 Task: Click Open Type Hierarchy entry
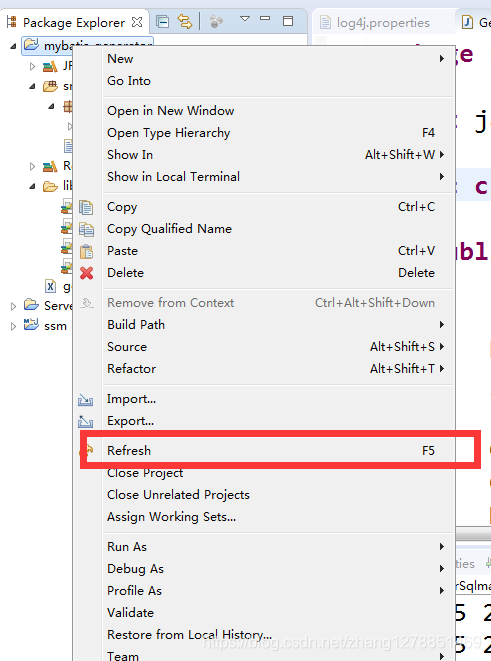[278, 133]
